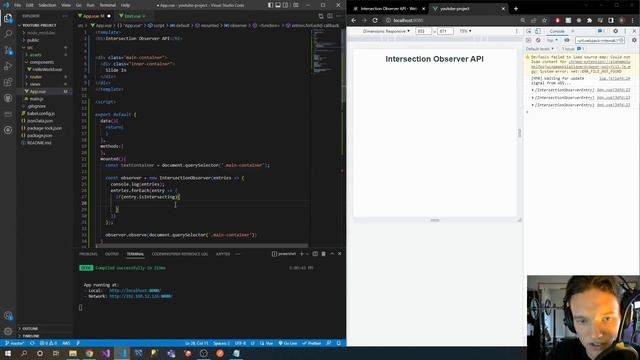Image resolution: width=640 pixels, height=360 pixels.
Task: Expand the OUTLINE section
Action: [30, 329]
